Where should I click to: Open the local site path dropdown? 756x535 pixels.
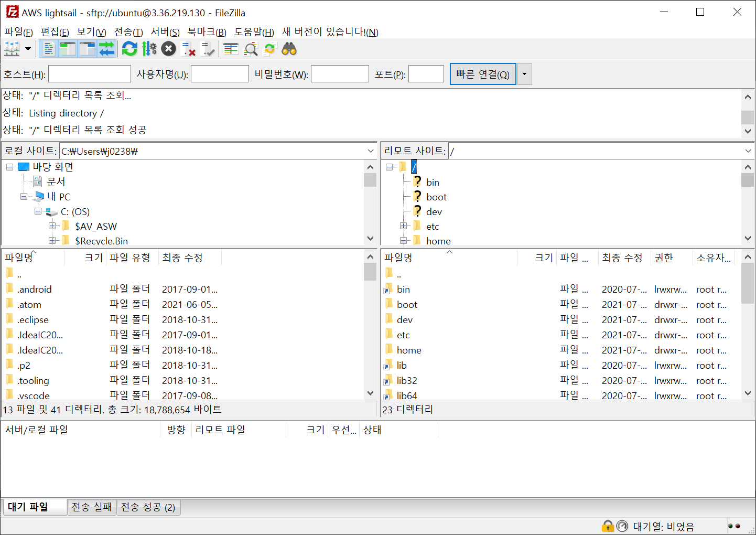(371, 151)
